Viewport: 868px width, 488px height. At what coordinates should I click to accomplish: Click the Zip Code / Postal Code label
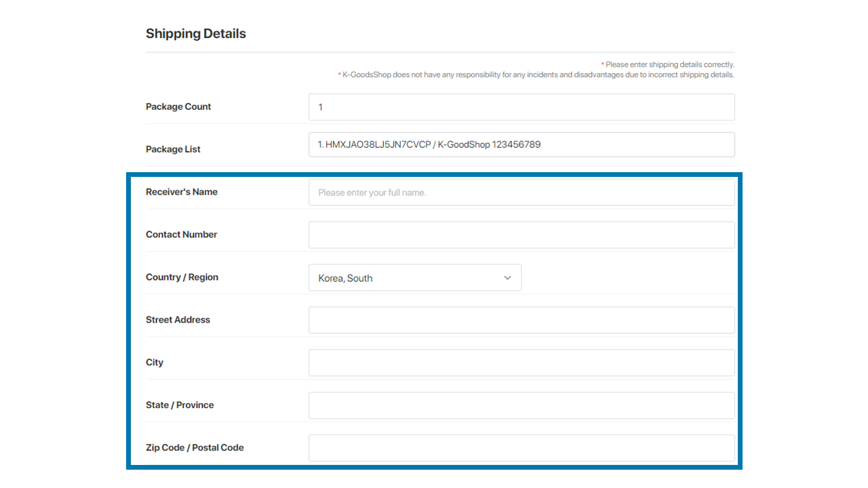pyautogui.click(x=195, y=448)
